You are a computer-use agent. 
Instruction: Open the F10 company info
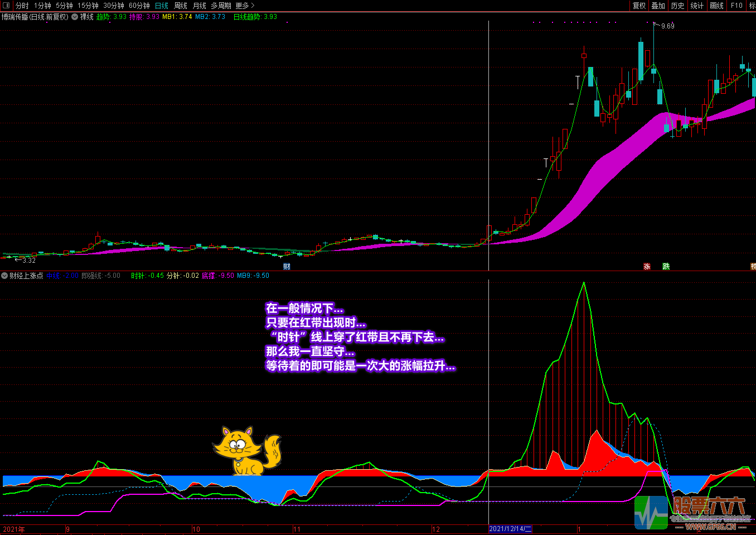point(736,6)
